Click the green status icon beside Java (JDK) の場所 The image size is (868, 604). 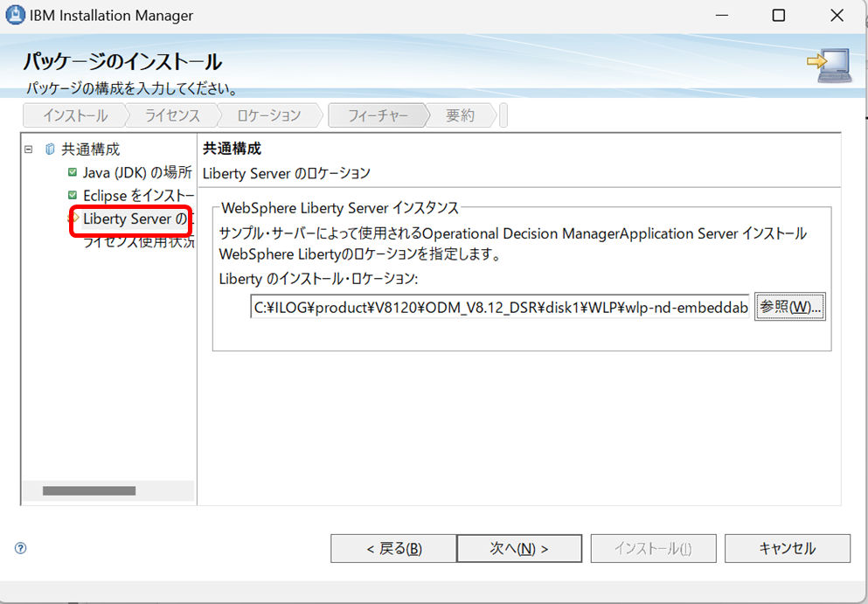(x=73, y=172)
